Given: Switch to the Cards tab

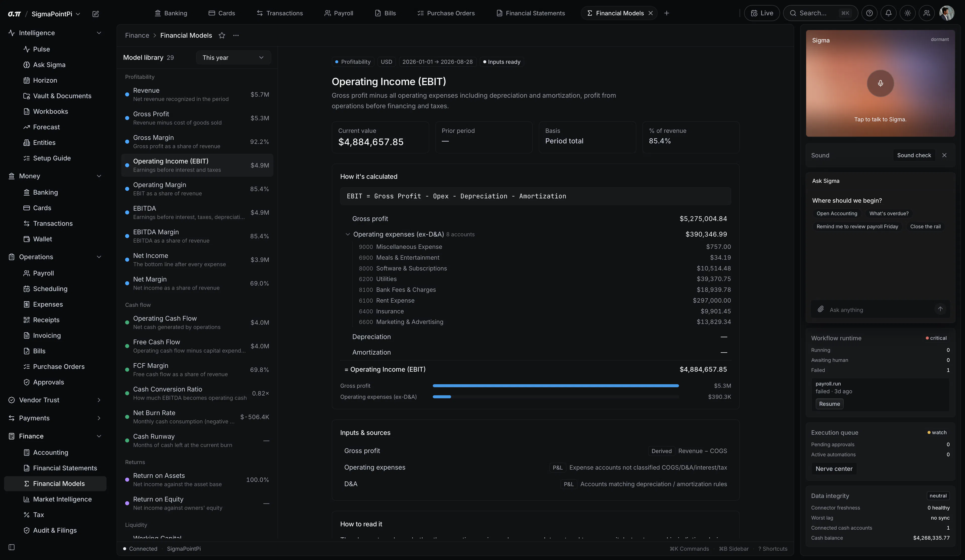Looking at the screenshot, I should (x=222, y=13).
